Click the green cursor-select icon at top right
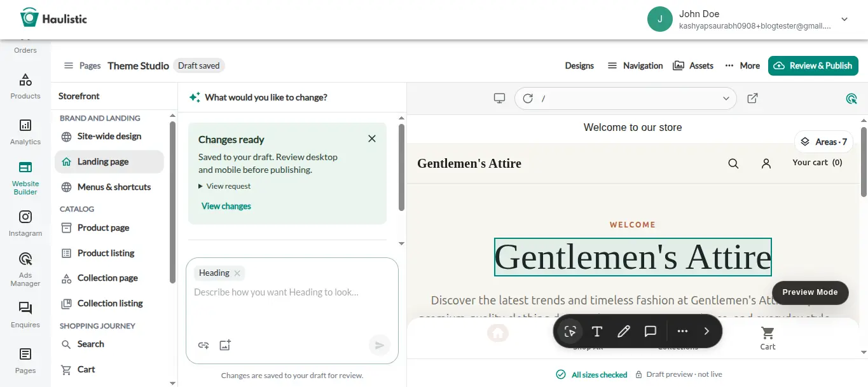Screen dimensions: 868x387 click(x=852, y=98)
